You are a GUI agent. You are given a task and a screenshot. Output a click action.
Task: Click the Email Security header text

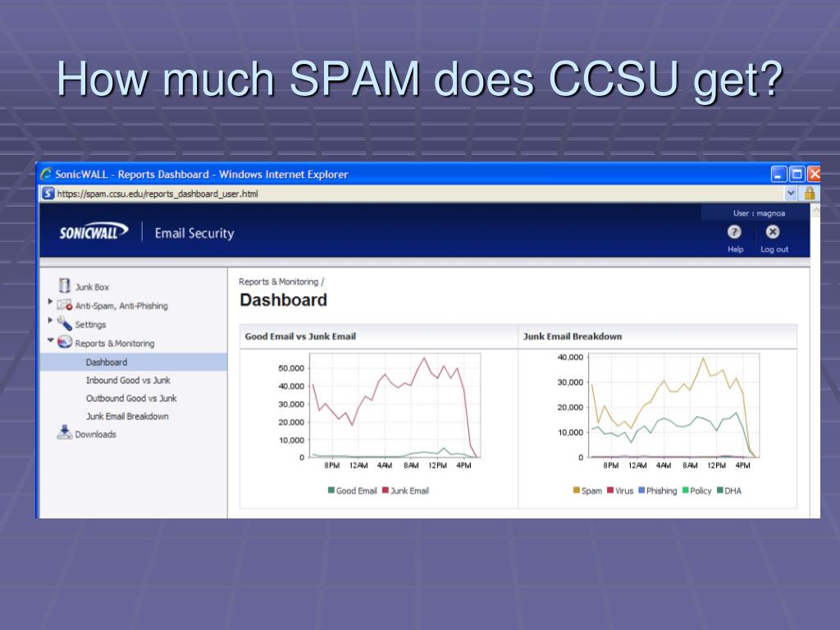(x=194, y=233)
